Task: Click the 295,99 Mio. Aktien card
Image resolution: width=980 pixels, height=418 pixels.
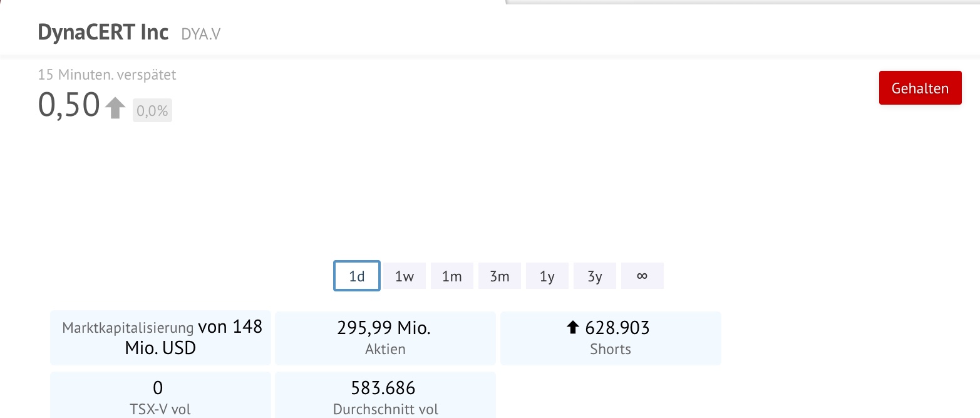Action: click(x=385, y=338)
